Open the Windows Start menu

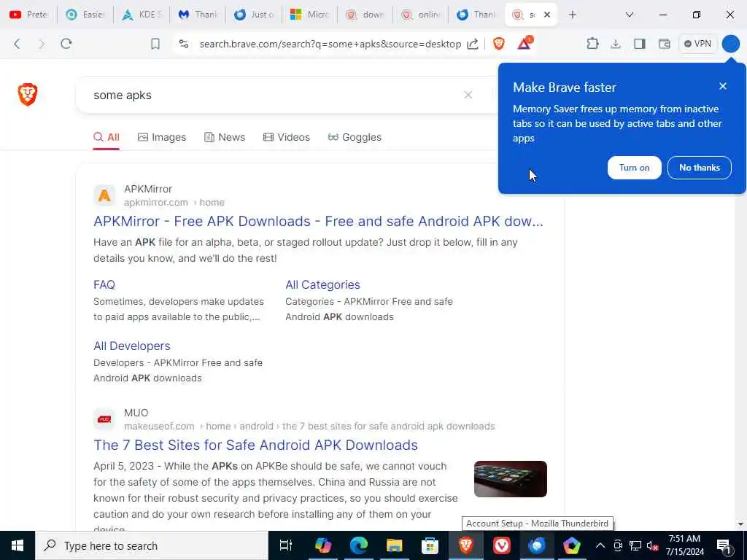[18, 545]
